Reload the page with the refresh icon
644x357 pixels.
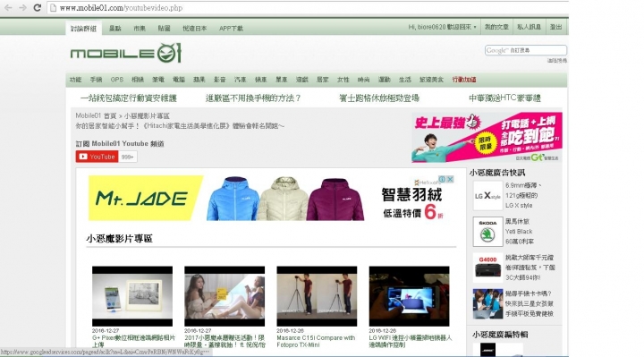pos(37,8)
